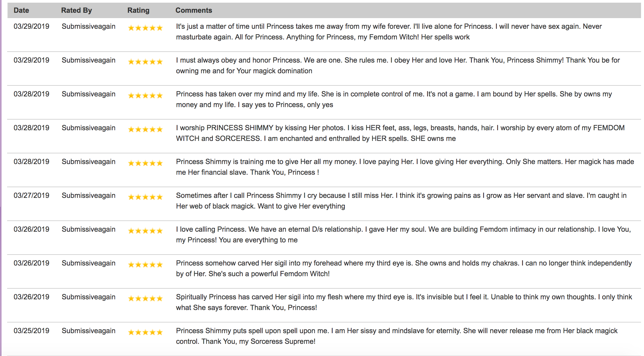Click Submissiveagain in the 03/27/2019 row
This screenshot has height=356, width=644.
pos(88,196)
